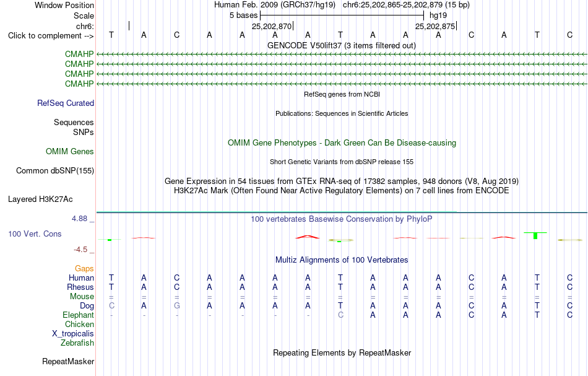This screenshot has height=376, width=588.
Task: Click the -4.5 PhyloP lower scale value
Action: (x=80, y=250)
